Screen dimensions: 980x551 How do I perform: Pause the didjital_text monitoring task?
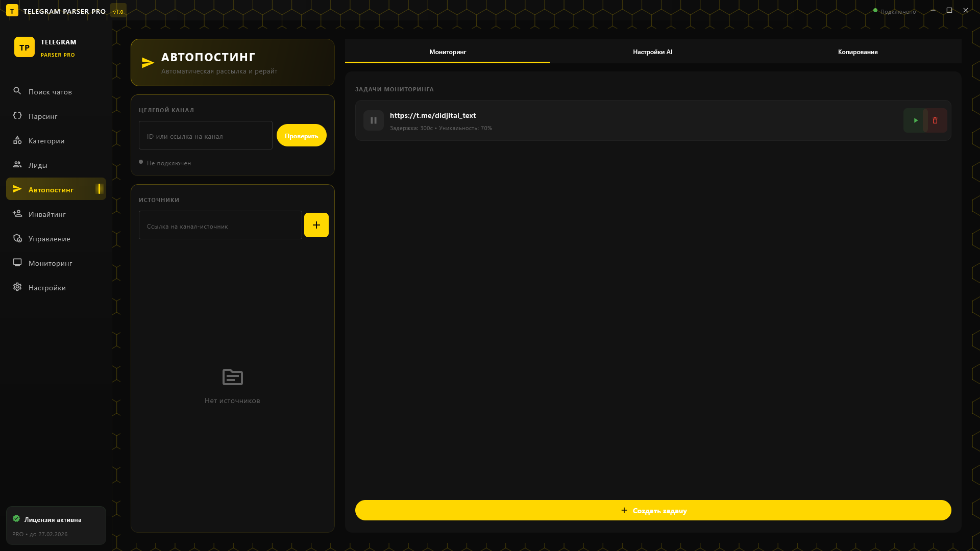[373, 120]
